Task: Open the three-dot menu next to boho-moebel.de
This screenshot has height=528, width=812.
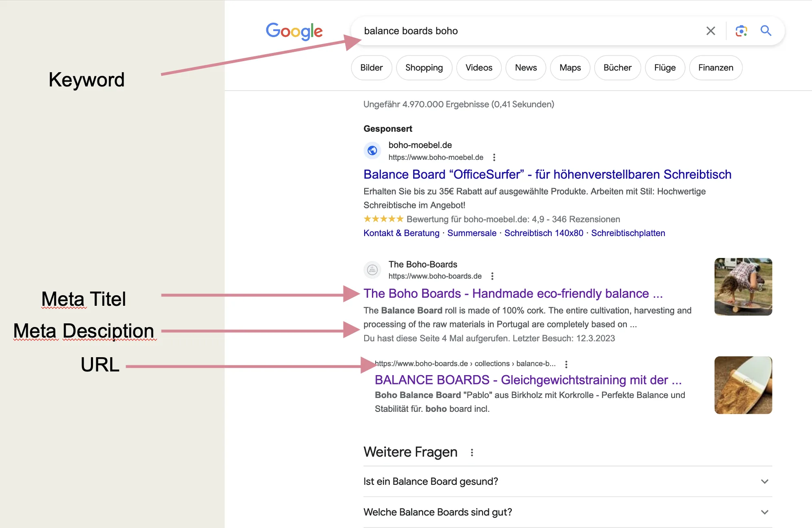Action: 494,157
